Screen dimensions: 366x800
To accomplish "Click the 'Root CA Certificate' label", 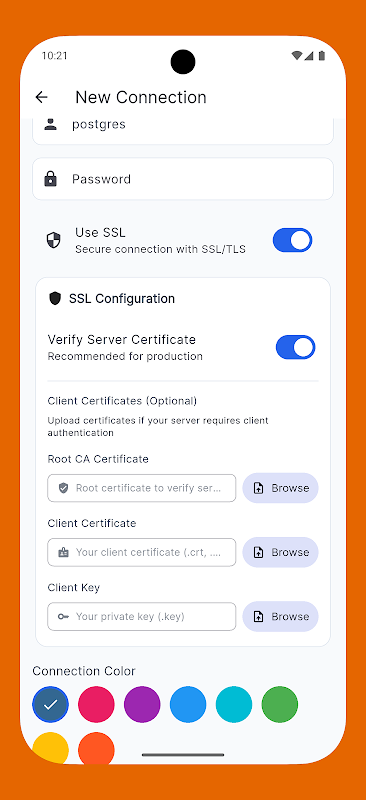I will pos(98,459).
